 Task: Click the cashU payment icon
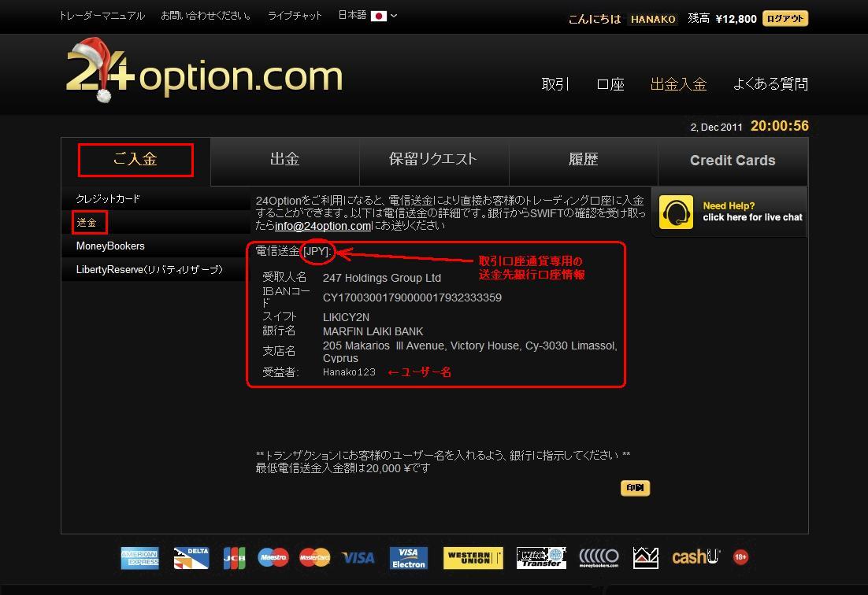tap(696, 556)
